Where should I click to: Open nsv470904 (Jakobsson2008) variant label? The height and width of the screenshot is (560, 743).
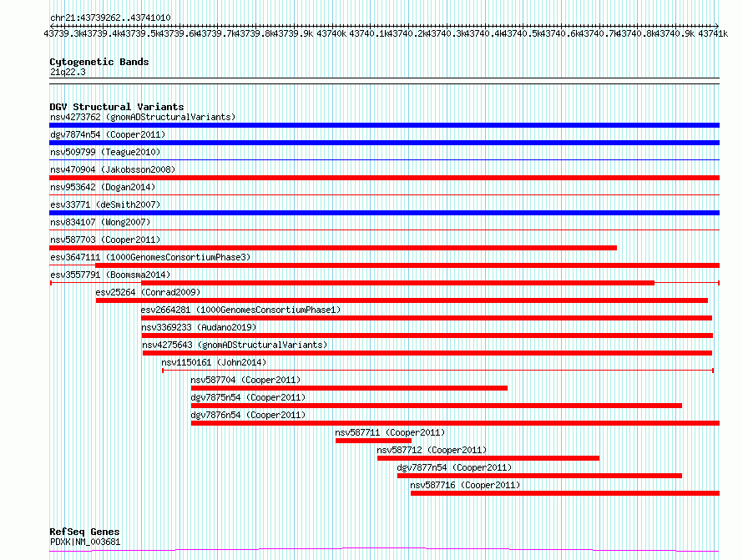click(113, 169)
